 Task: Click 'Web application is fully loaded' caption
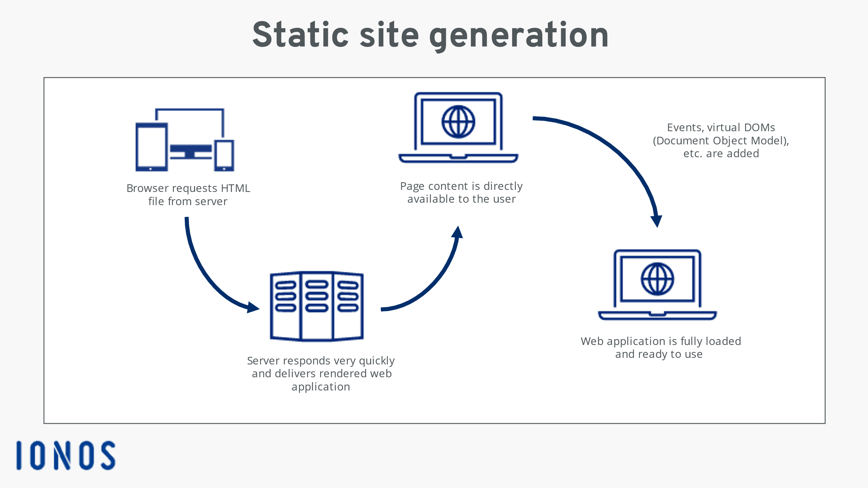pyautogui.click(x=661, y=347)
